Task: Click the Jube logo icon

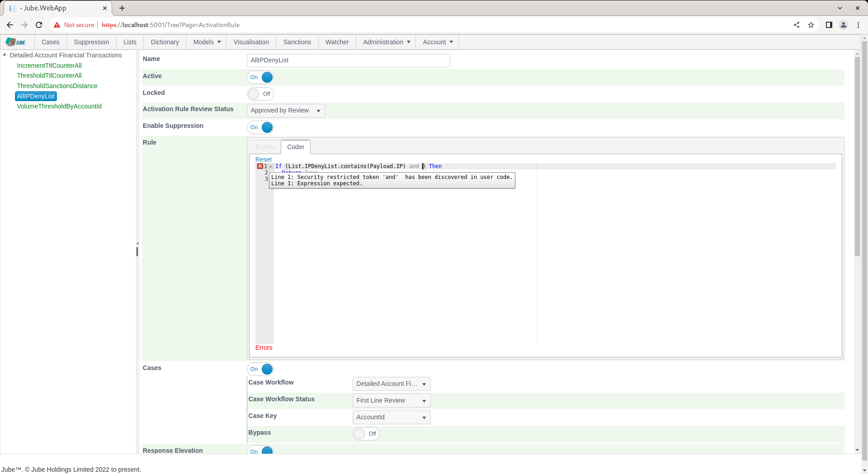Action: [16, 42]
